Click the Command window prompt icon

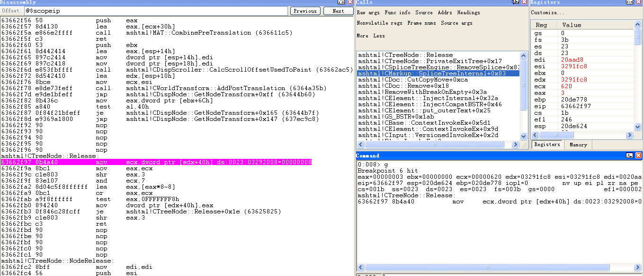pos(629,155)
